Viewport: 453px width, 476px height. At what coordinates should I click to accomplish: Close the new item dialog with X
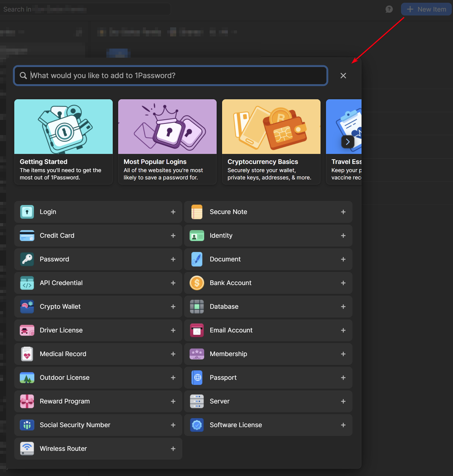(343, 76)
